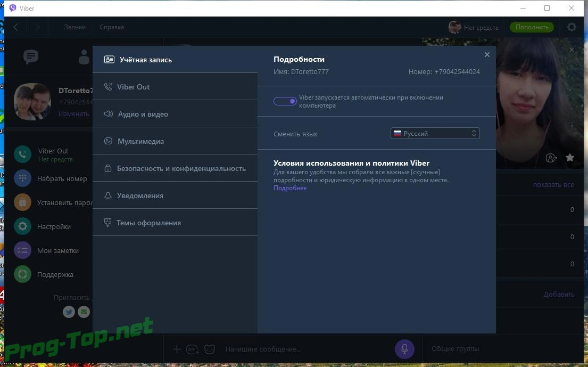Open the Мультимедиа settings section
The width and height of the screenshot is (588, 367).
point(175,141)
